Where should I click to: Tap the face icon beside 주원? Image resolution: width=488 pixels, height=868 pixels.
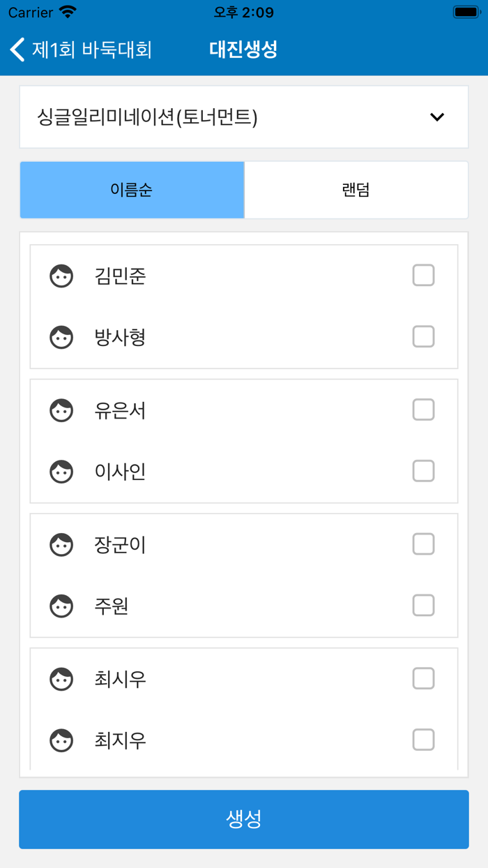tap(61, 606)
